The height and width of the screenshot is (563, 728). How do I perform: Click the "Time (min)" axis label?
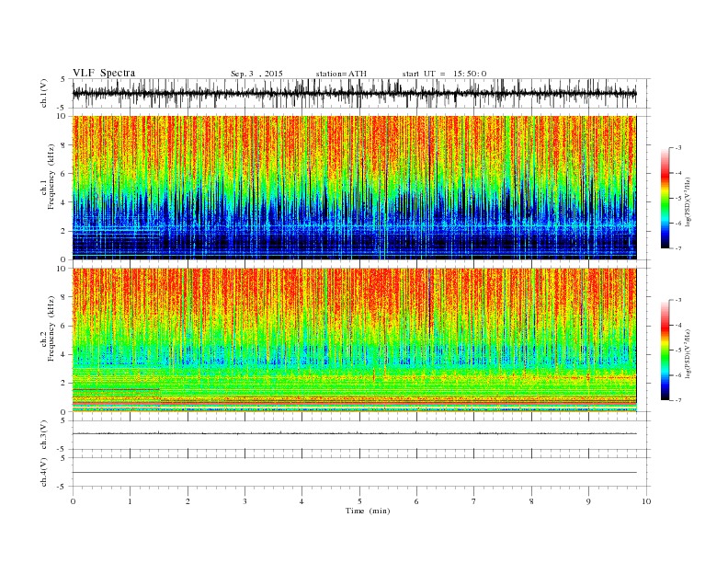point(368,511)
